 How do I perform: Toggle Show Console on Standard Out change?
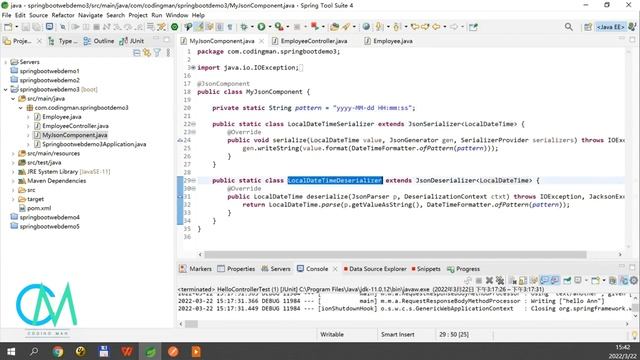click(x=544, y=280)
